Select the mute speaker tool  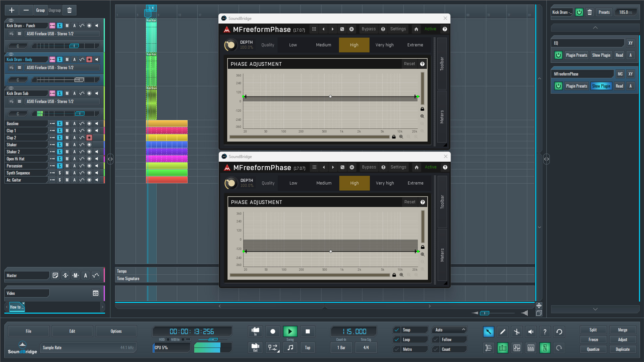531,332
